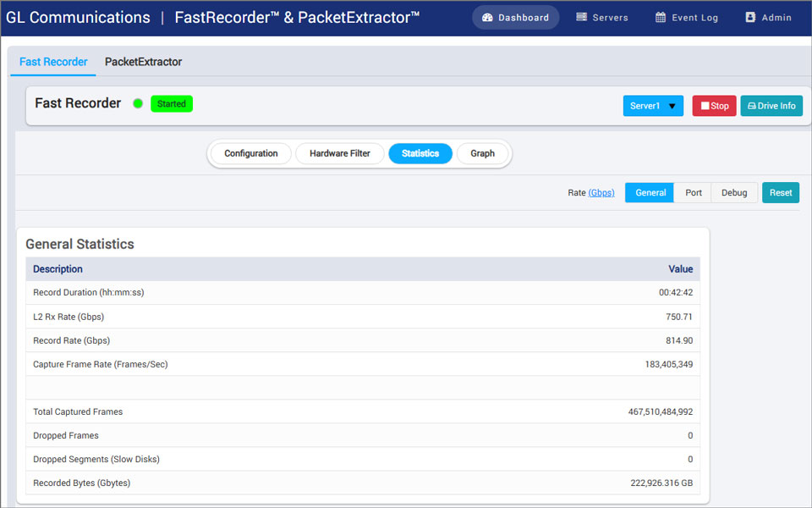812x508 pixels.
Task: Click the Value column header
Action: [680, 269]
